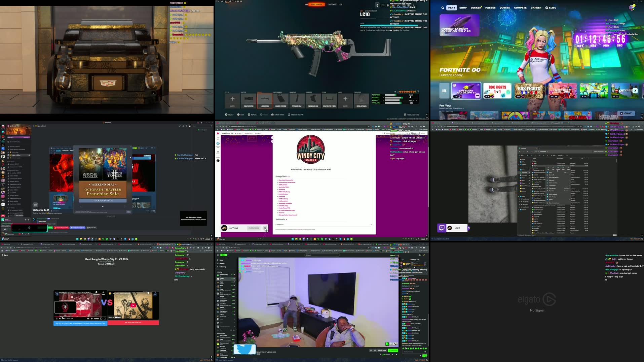Open the Fortnite profile avatar icon
This screenshot has width=644, height=362.
(x=632, y=7)
